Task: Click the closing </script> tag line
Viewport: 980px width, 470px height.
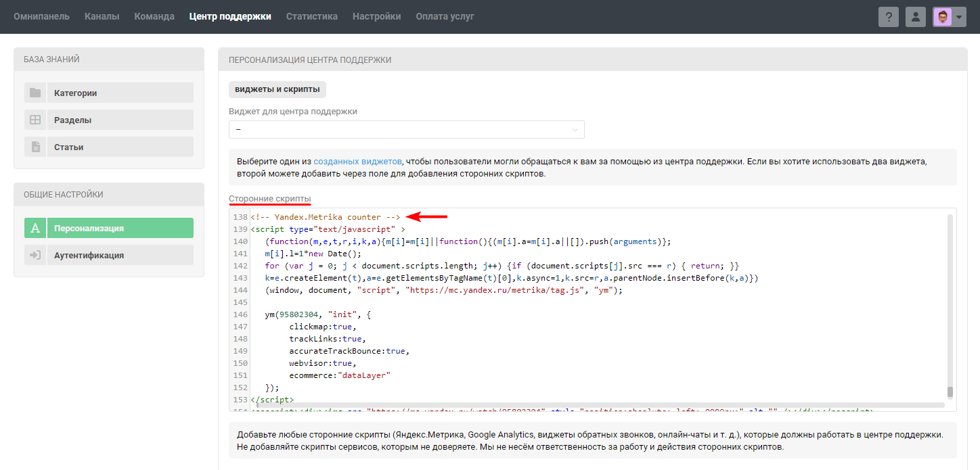Action: click(x=272, y=400)
